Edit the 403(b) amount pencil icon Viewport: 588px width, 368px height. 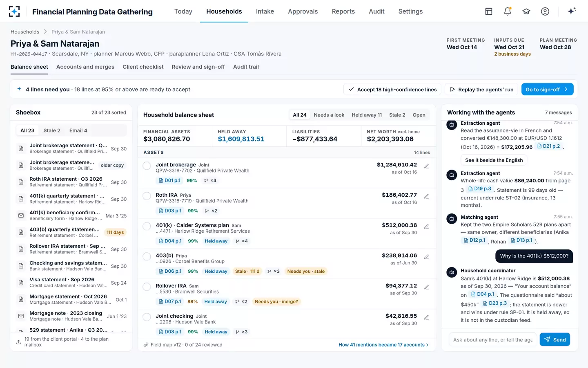coord(426,257)
